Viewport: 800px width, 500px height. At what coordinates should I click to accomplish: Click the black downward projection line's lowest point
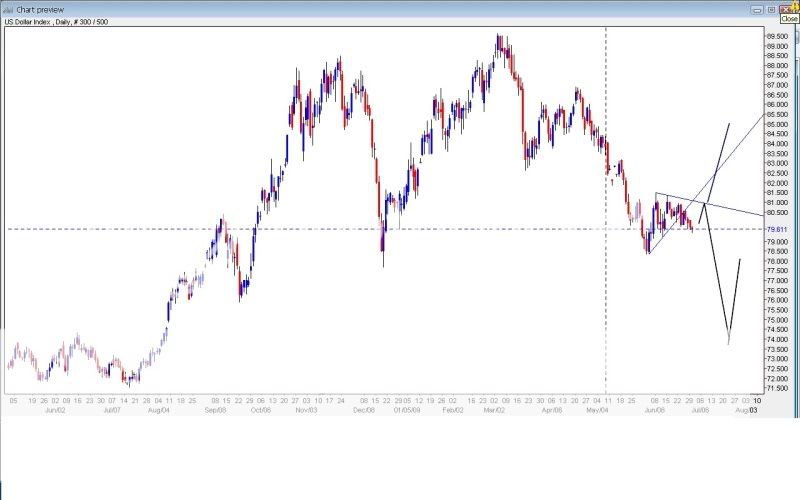pyautogui.click(x=728, y=344)
